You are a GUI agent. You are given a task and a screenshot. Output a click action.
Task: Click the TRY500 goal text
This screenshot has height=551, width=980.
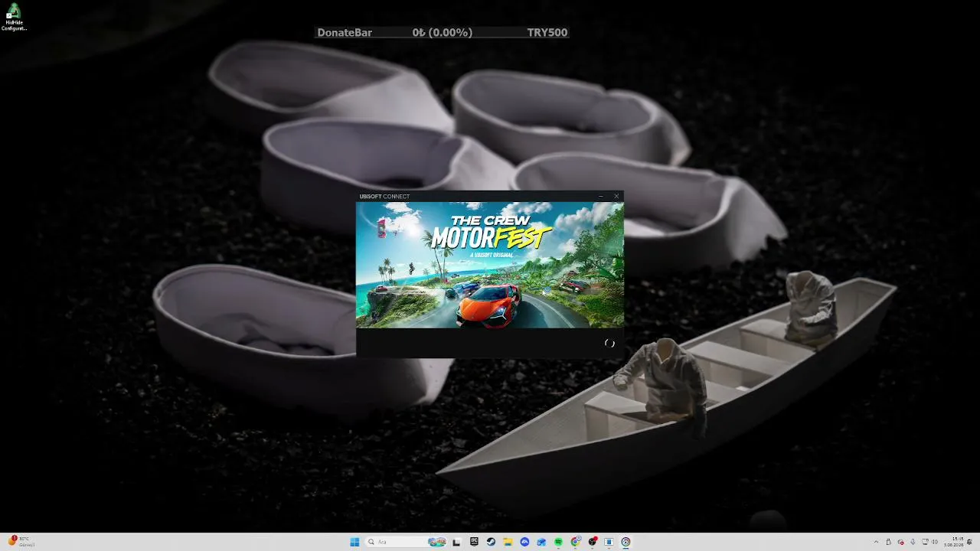pyautogui.click(x=547, y=32)
